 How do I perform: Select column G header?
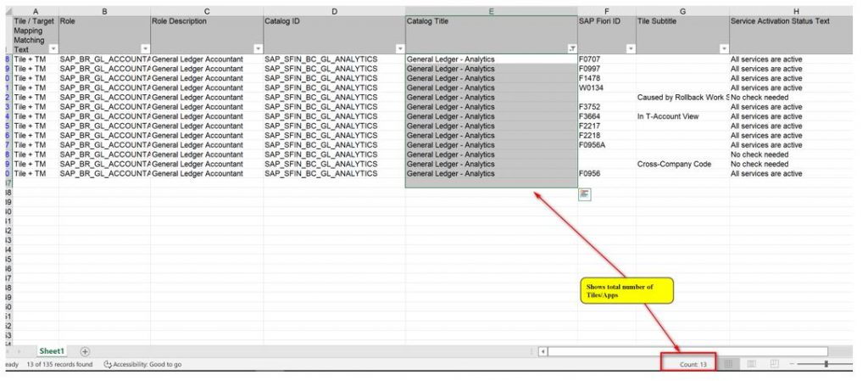point(682,11)
